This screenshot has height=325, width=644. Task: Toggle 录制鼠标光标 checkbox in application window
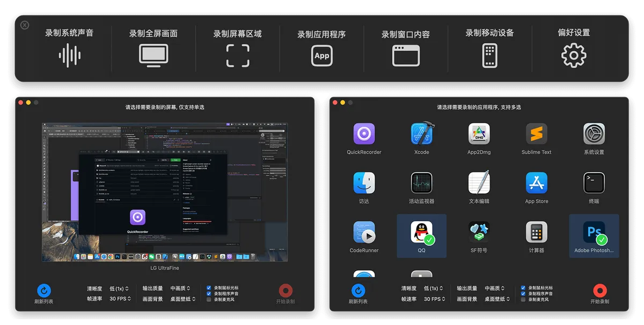click(x=524, y=288)
